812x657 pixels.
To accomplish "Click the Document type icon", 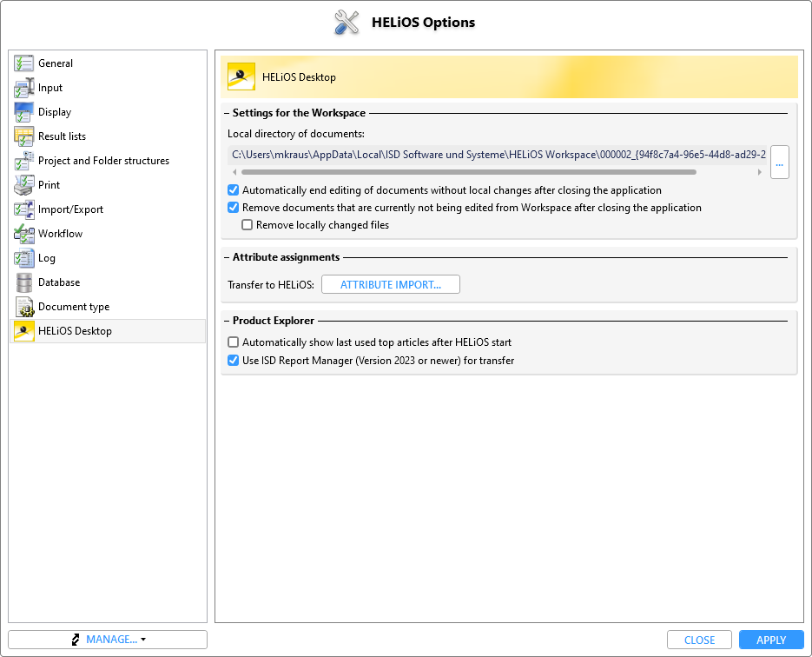I will coord(23,307).
